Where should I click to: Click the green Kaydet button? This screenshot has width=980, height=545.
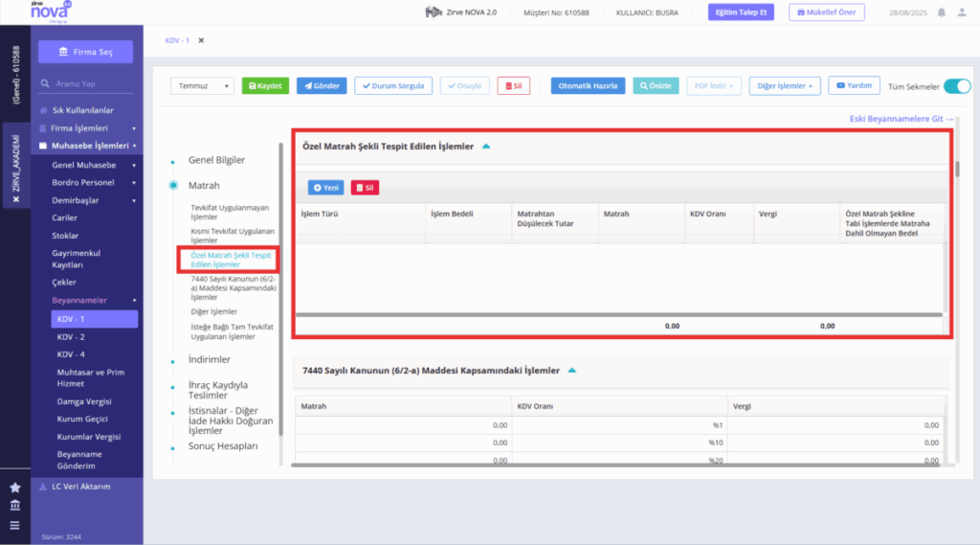[x=265, y=85]
